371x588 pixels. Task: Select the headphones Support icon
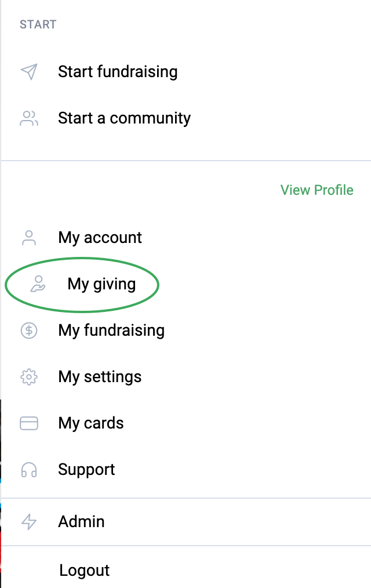click(x=28, y=469)
